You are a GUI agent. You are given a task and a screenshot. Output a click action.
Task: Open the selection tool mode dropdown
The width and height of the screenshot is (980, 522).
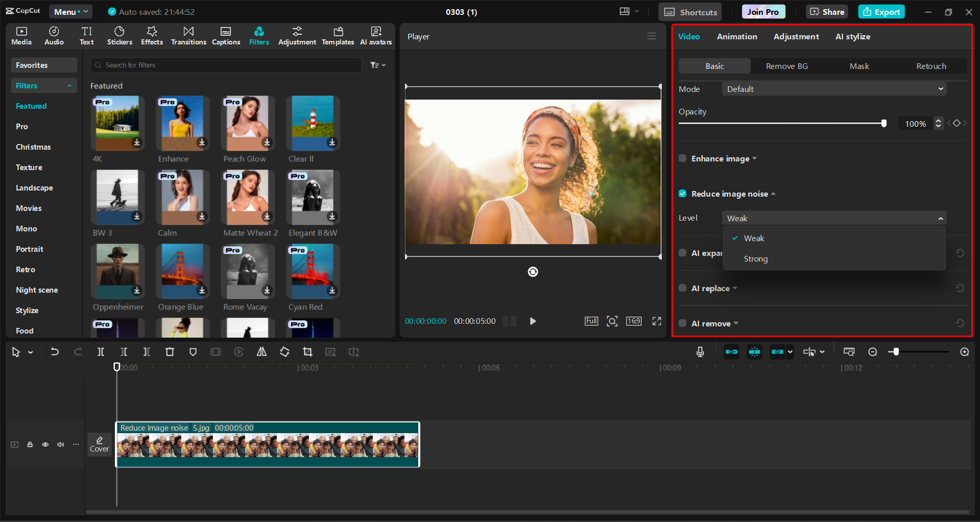point(31,352)
